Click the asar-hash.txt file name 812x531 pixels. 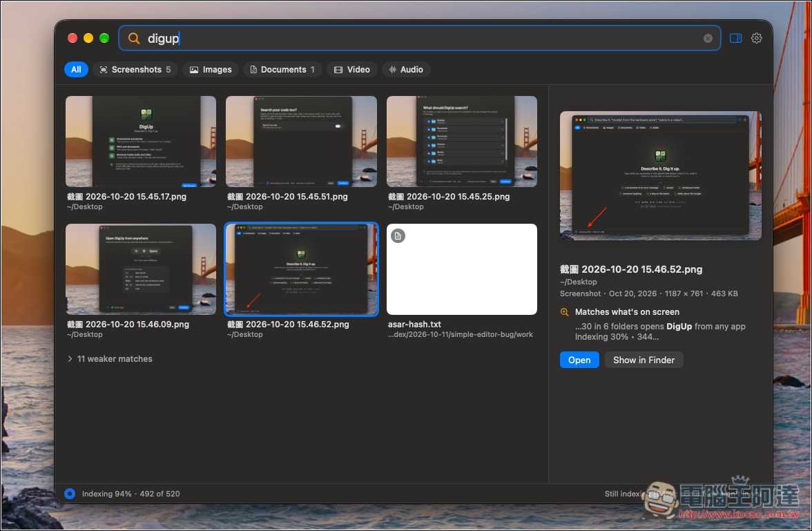click(414, 325)
